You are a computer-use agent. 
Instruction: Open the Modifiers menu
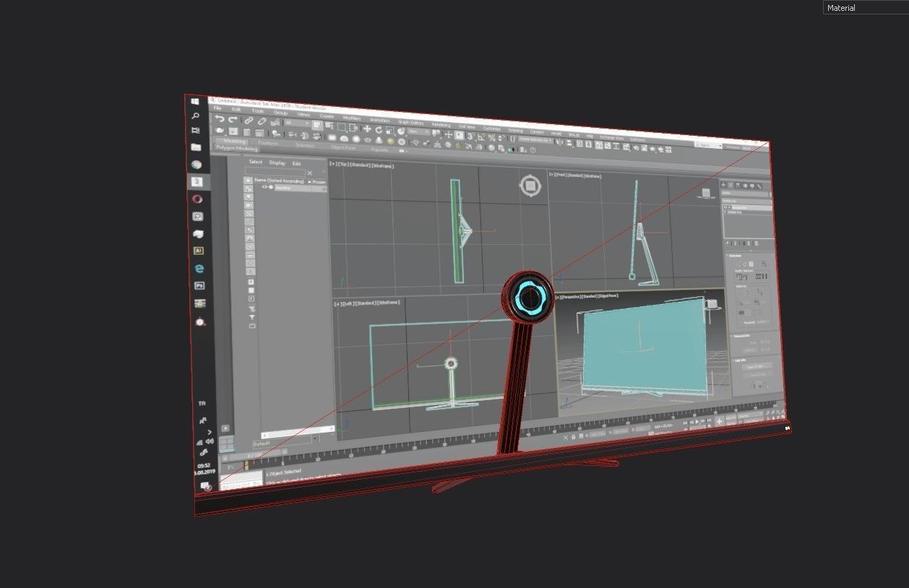(x=351, y=118)
